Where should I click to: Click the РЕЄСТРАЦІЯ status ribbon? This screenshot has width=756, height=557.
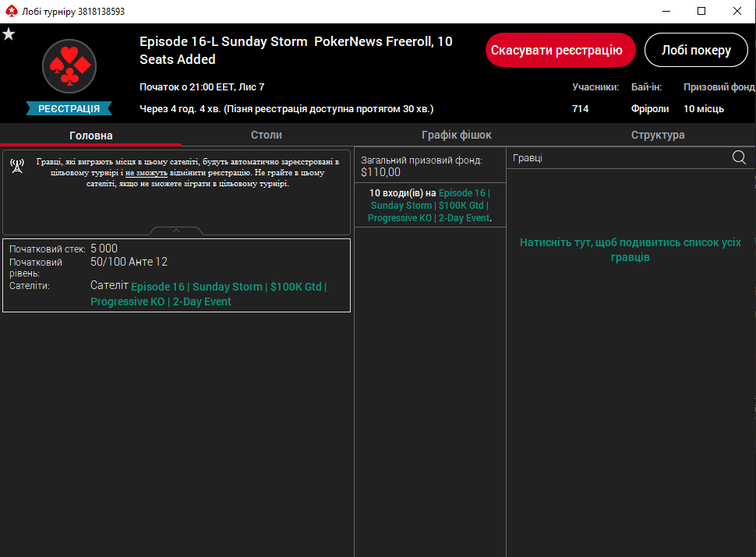pyautogui.click(x=69, y=108)
